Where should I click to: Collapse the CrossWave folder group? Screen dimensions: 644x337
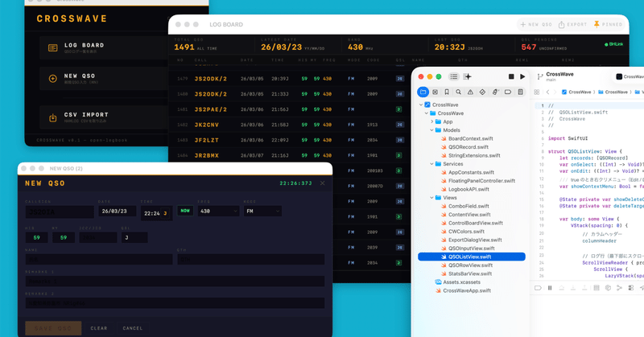(427, 113)
